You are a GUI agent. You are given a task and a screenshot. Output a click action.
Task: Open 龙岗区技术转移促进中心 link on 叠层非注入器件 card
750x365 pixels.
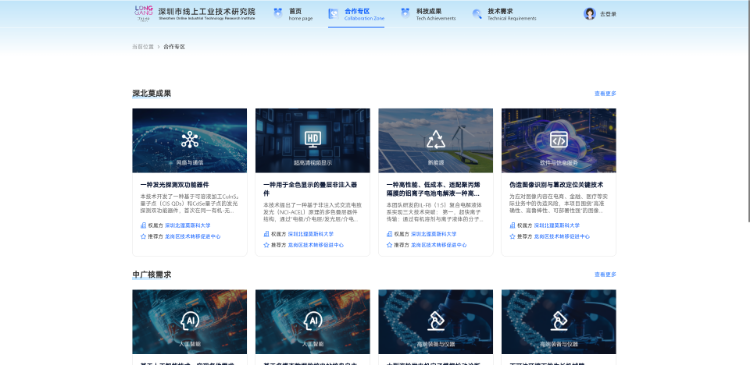click(316, 245)
